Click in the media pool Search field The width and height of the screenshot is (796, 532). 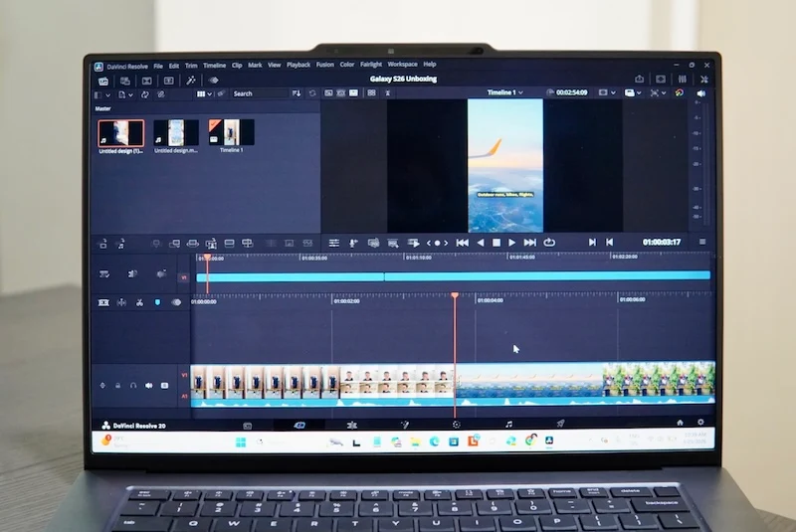pos(259,93)
